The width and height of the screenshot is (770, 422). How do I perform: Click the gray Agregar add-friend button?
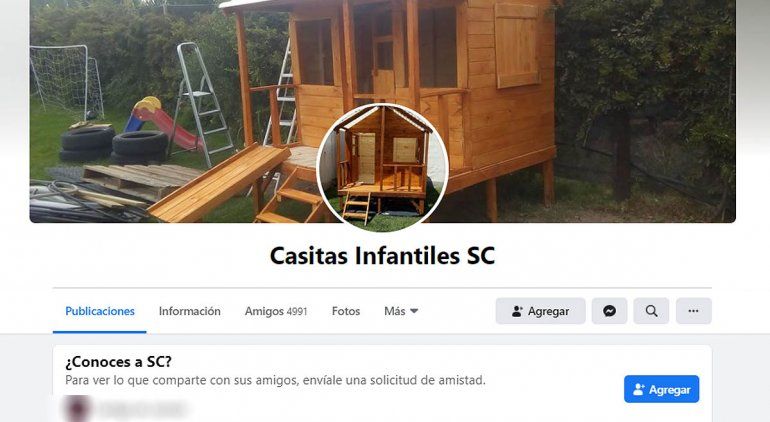tap(540, 311)
